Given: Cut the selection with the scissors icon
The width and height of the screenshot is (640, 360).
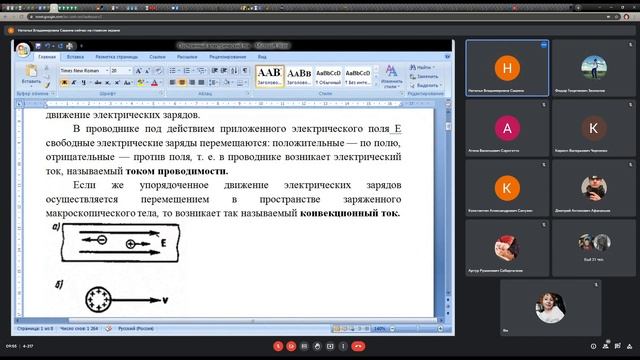Looking at the screenshot, I should (47, 68).
